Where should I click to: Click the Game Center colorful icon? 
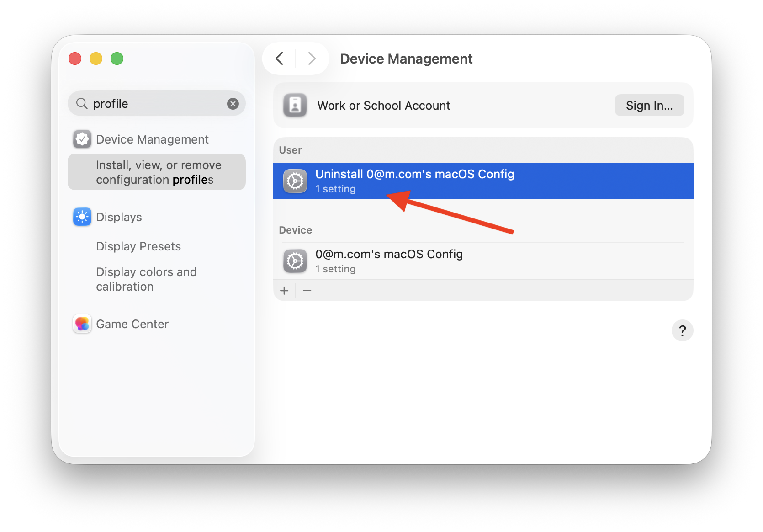82,324
